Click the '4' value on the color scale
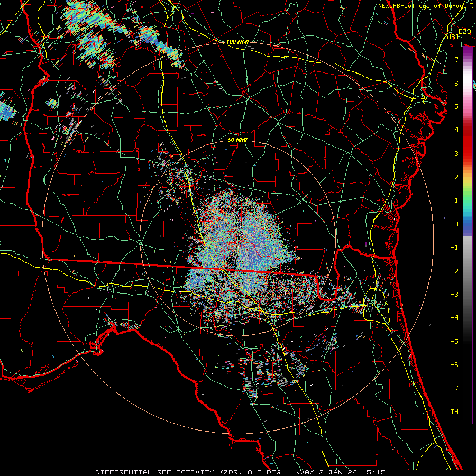The image size is (476, 476). tap(456, 130)
